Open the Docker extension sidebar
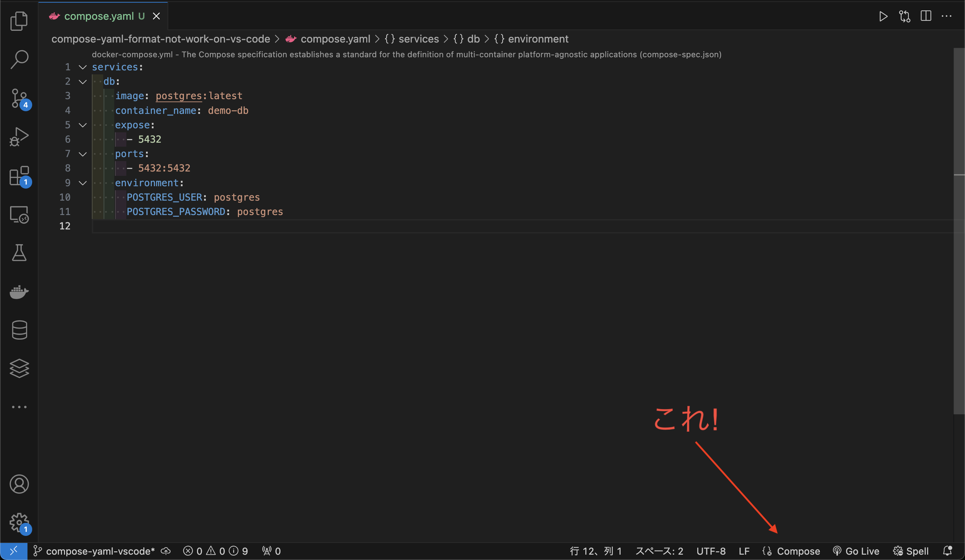965x560 pixels. point(19,292)
